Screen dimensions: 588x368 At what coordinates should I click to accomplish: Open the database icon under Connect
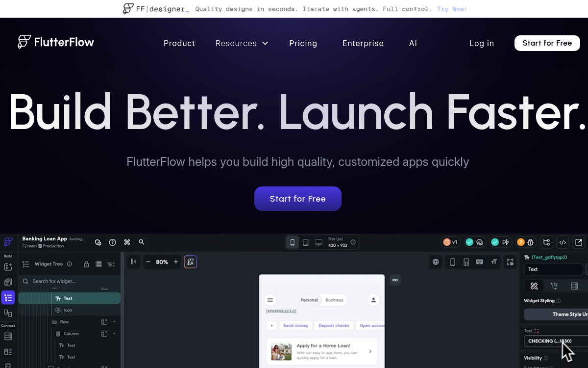tap(8, 337)
